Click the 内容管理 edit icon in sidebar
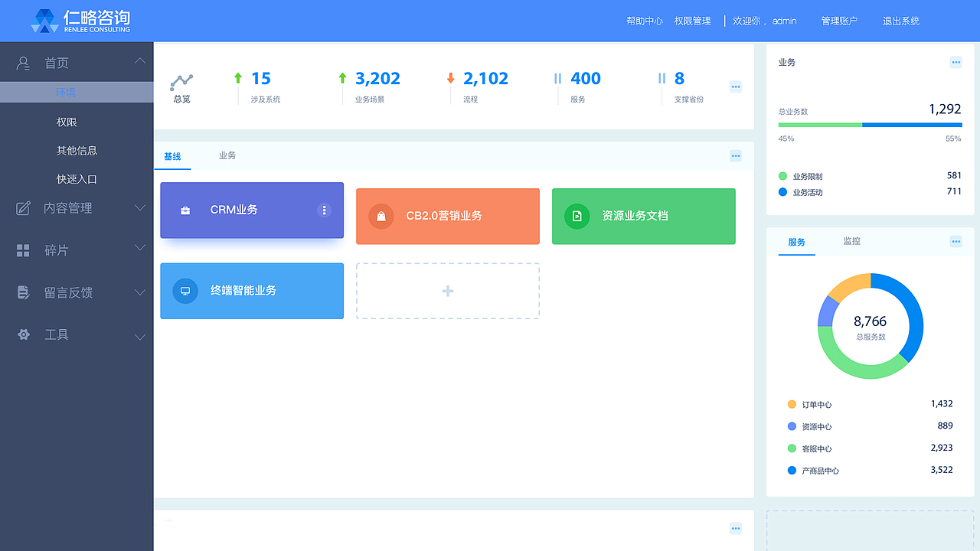Image resolution: width=980 pixels, height=551 pixels. pyautogui.click(x=23, y=207)
